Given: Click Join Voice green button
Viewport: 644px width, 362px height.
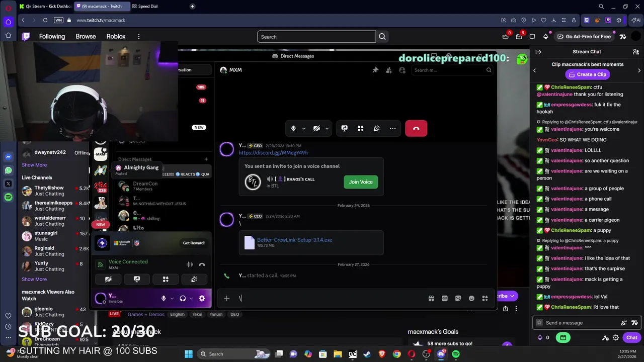Looking at the screenshot, I should [361, 182].
